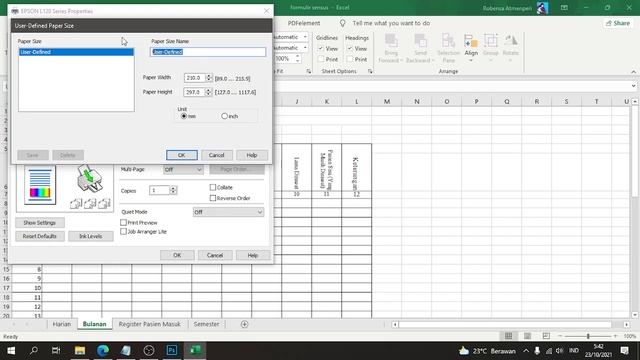Viewport: 640px width, 360px height.
Task: Select the mm unit radio button
Action: [184, 116]
